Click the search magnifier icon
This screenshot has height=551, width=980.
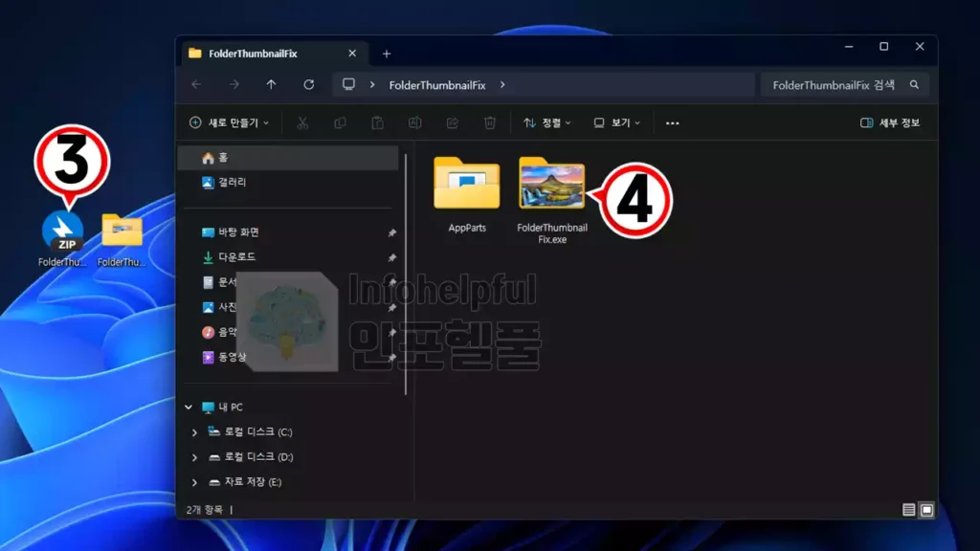pos(914,85)
